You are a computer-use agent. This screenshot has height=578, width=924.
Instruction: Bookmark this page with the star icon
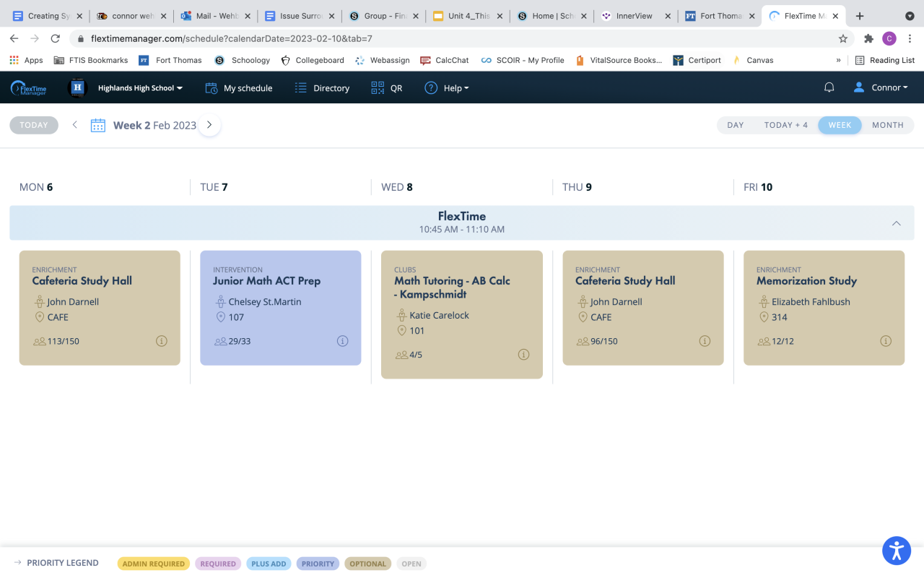tap(842, 38)
